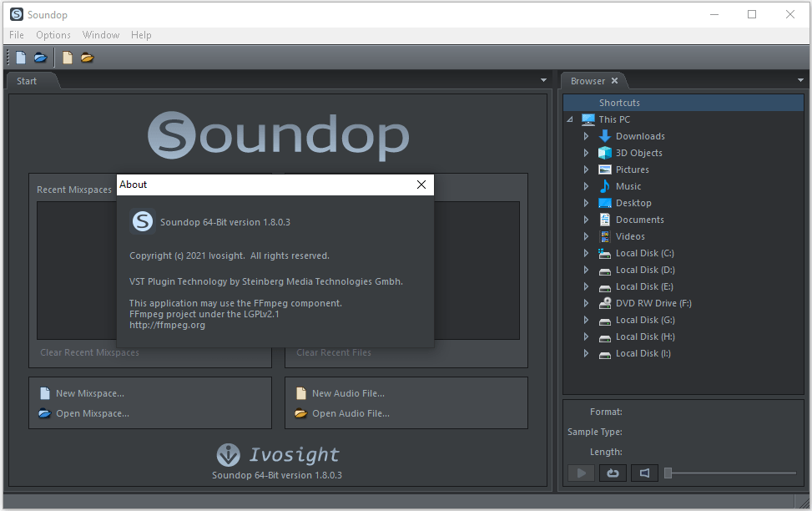This screenshot has height=511, width=812.
Task: Click Clear Recent Files
Action: [x=334, y=352]
